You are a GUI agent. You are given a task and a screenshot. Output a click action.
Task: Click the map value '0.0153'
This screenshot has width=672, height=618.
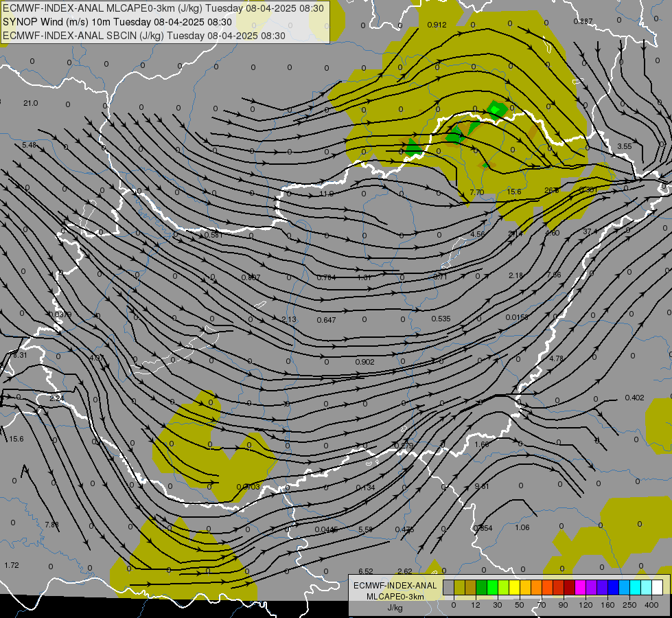pyautogui.click(x=517, y=317)
